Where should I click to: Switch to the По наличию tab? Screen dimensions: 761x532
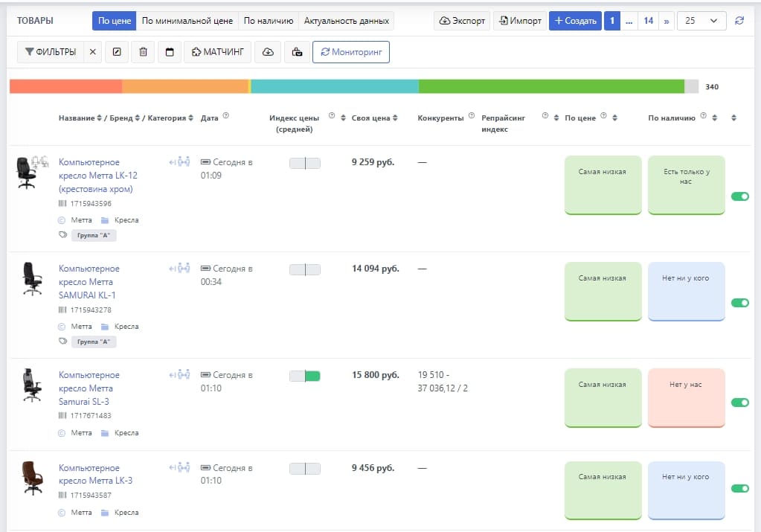point(269,21)
